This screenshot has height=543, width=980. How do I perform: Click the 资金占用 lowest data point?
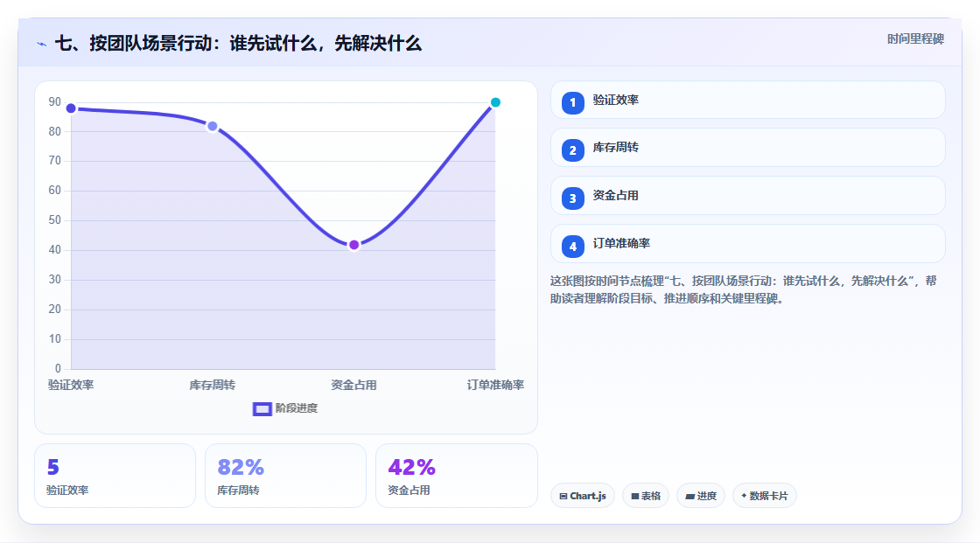click(x=353, y=245)
